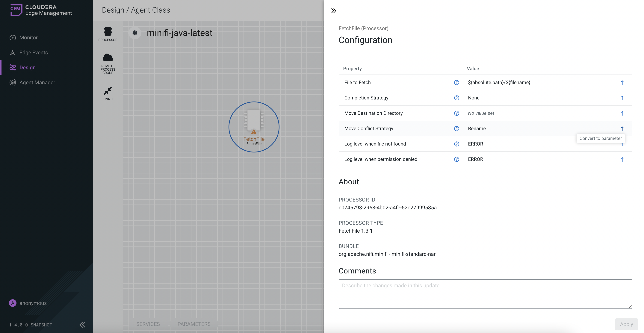Open Agent Manager from sidebar
644x333 pixels.
click(x=37, y=82)
